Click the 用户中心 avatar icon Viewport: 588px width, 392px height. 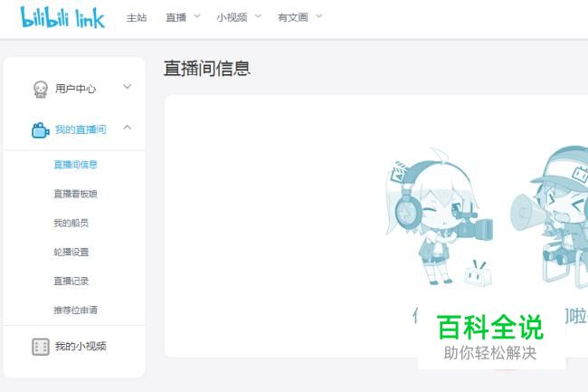(x=41, y=90)
